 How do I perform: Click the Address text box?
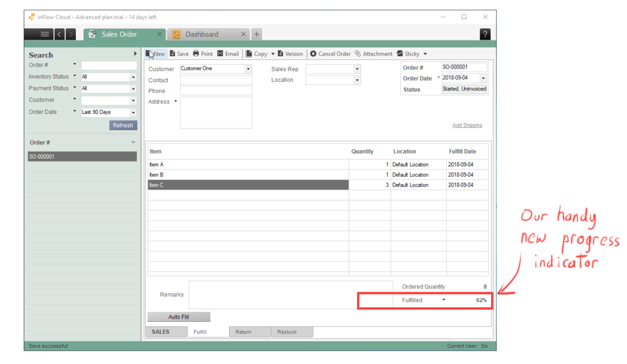tap(216, 113)
